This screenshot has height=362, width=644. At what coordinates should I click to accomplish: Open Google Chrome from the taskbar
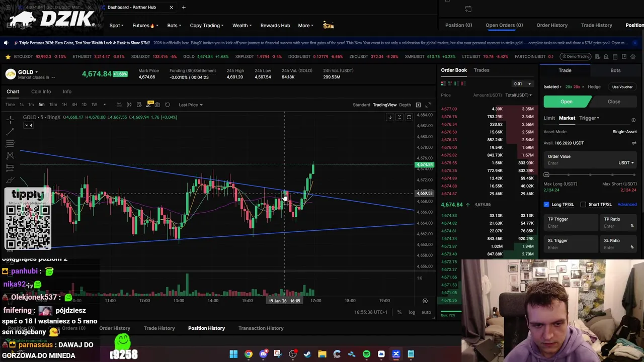[x=249, y=354]
